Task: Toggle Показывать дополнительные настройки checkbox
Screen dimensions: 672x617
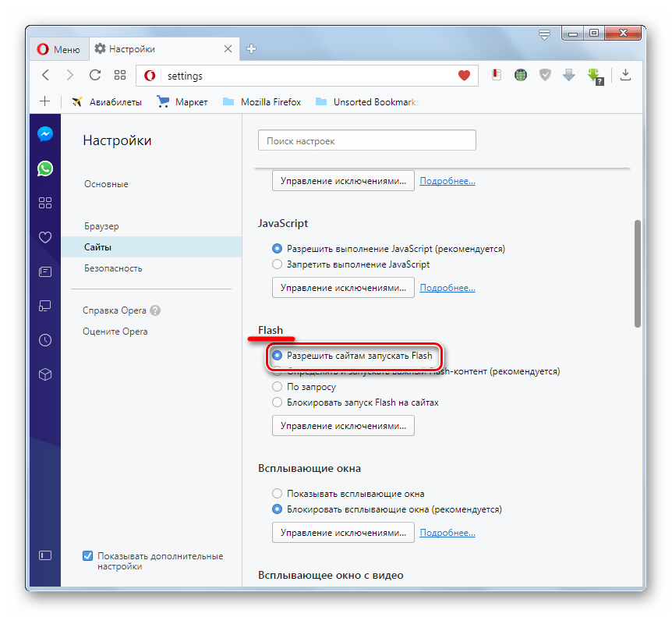Action: pos(88,555)
